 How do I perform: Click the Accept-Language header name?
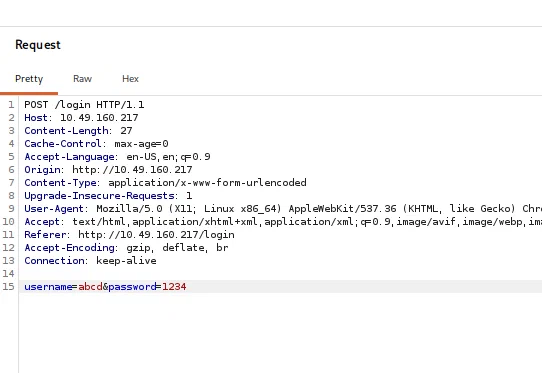pyautogui.click(x=69, y=157)
